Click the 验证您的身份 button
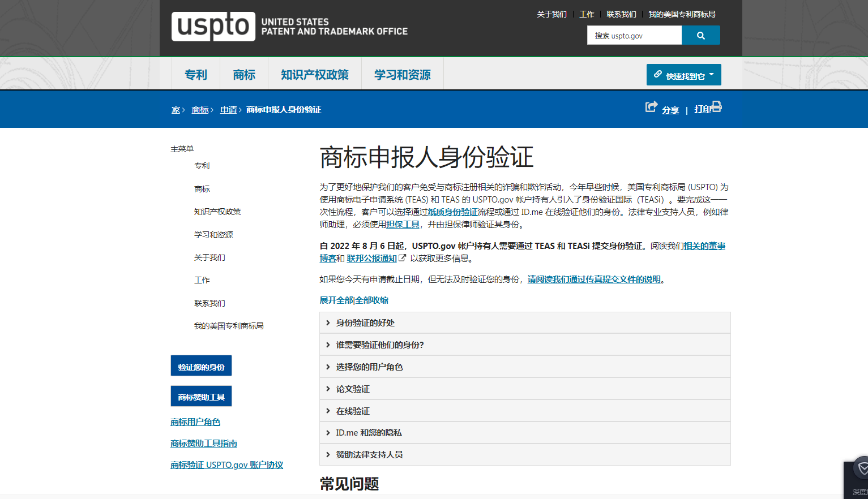868x499 pixels. coord(201,365)
